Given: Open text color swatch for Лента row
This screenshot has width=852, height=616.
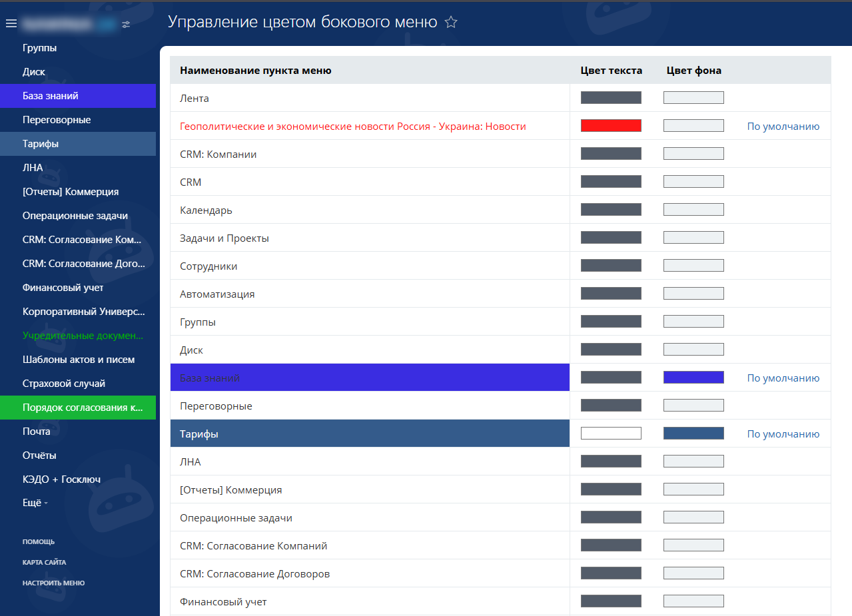Looking at the screenshot, I should tap(611, 98).
